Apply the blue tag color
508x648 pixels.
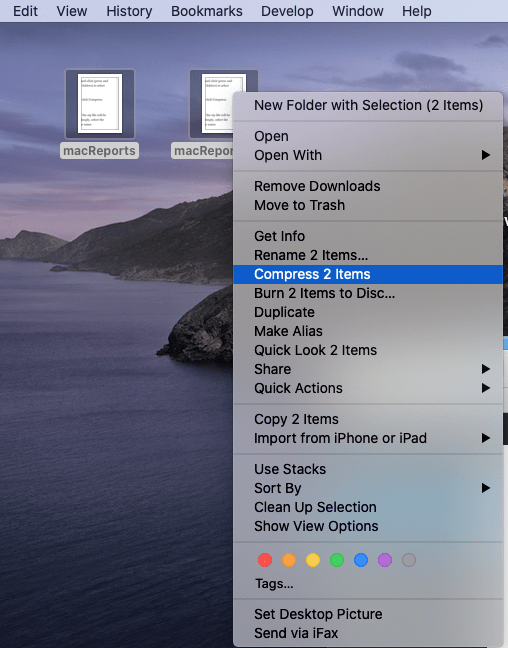point(361,560)
